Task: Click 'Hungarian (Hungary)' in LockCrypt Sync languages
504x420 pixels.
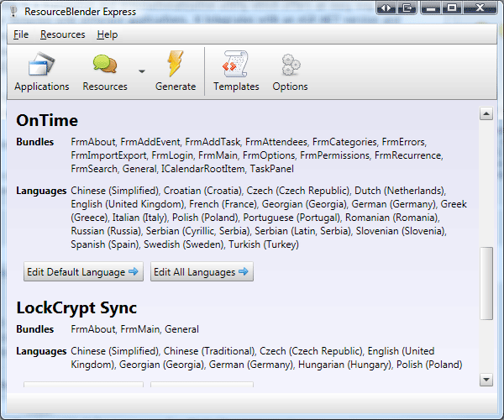Action: tap(345, 365)
